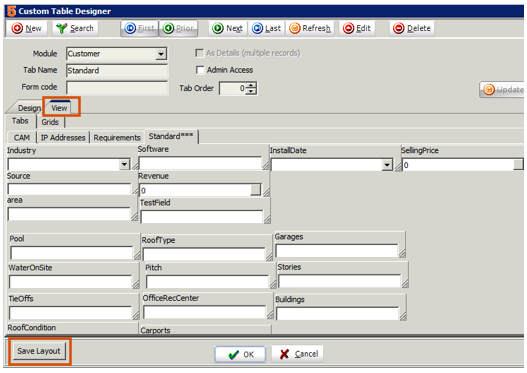Screen dimensions: 527x373
Task: Click the RoofCondition label
Action: click(32, 328)
